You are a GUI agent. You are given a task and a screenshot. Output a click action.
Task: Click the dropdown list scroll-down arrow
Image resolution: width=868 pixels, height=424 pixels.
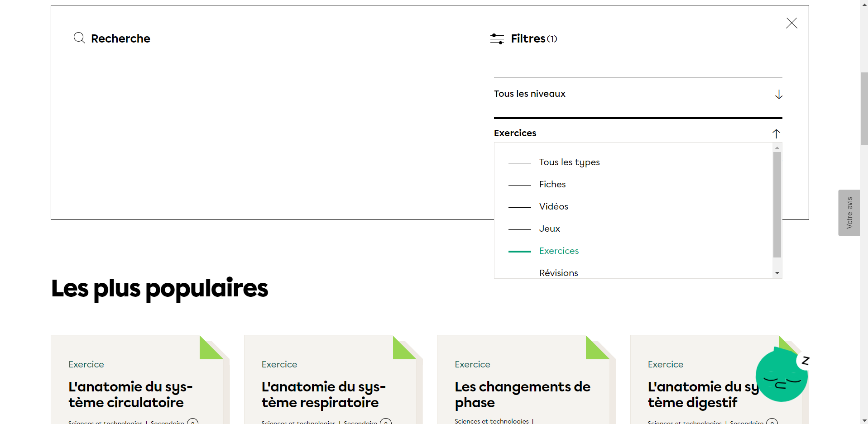tap(777, 273)
